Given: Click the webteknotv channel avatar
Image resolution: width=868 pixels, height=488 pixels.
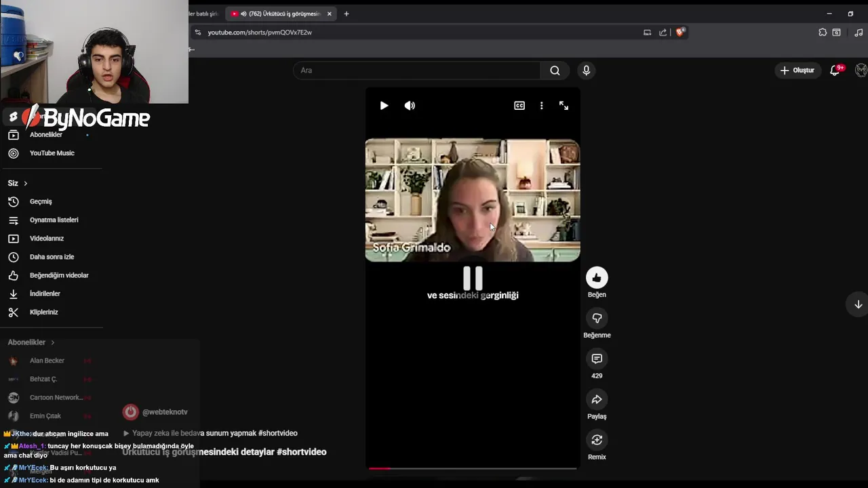Looking at the screenshot, I should 130,411.
